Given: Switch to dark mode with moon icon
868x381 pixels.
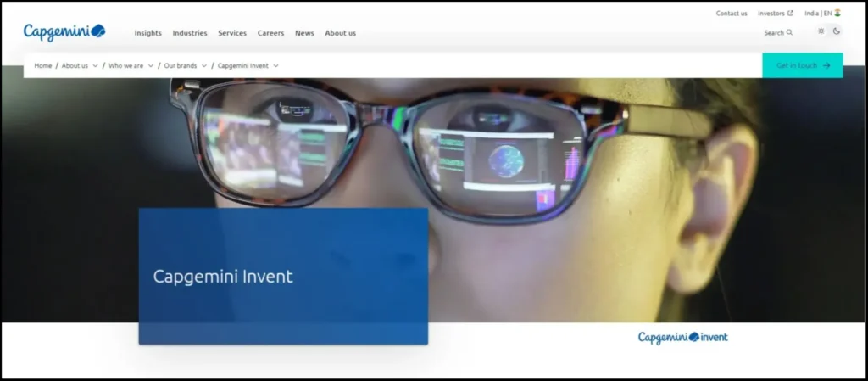Looking at the screenshot, I should pyautogui.click(x=837, y=31).
